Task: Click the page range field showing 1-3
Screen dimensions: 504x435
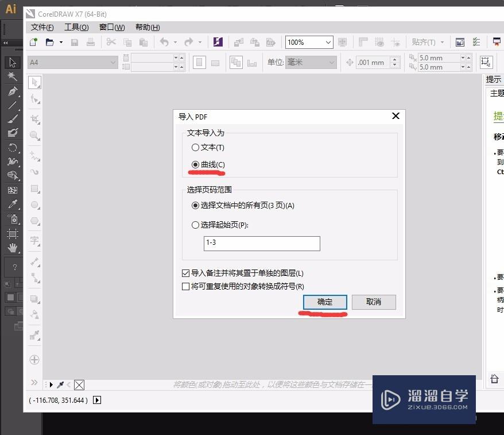Action: coord(262,243)
